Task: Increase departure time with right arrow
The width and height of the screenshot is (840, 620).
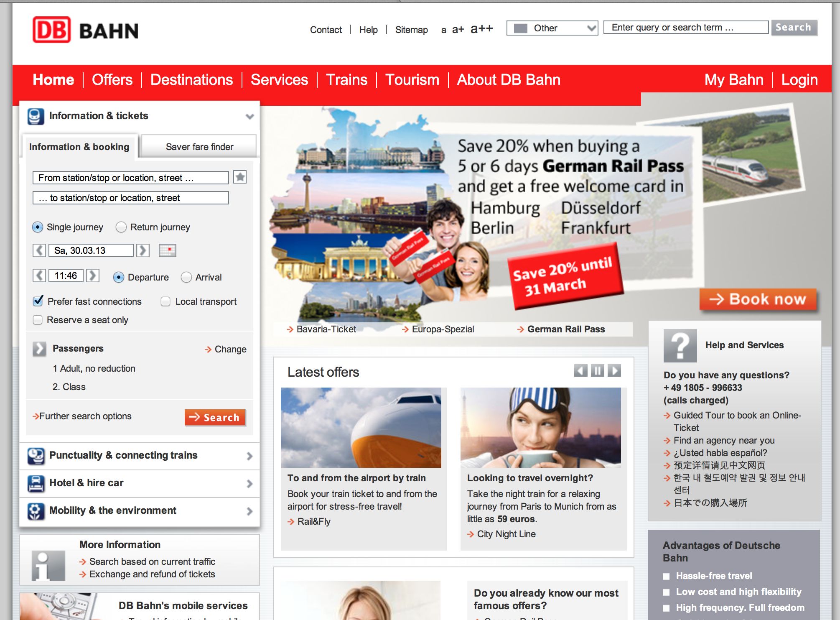Action: coord(93,276)
